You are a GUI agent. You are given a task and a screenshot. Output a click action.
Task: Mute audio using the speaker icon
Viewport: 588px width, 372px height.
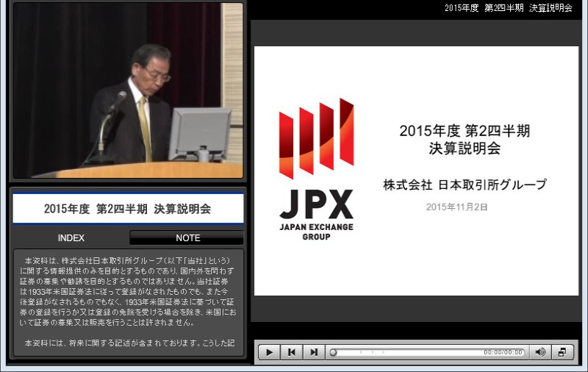(x=540, y=352)
